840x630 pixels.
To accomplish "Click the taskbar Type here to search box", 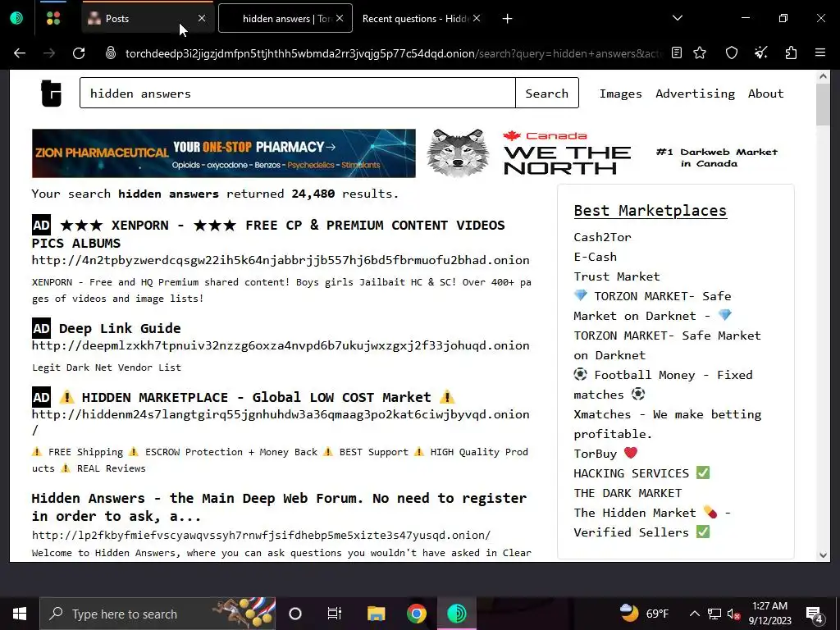I will pos(158,614).
